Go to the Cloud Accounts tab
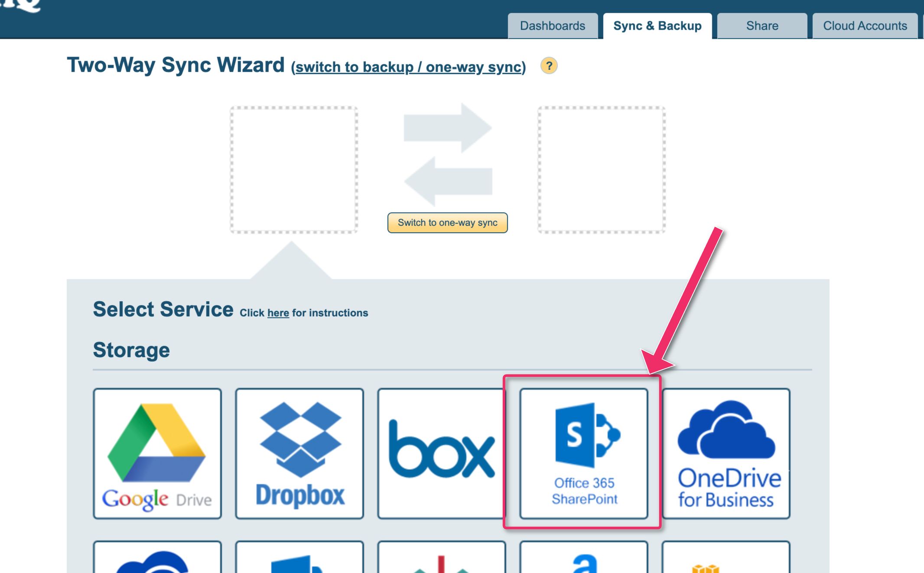The image size is (924, 573). [x=865, y=26]
